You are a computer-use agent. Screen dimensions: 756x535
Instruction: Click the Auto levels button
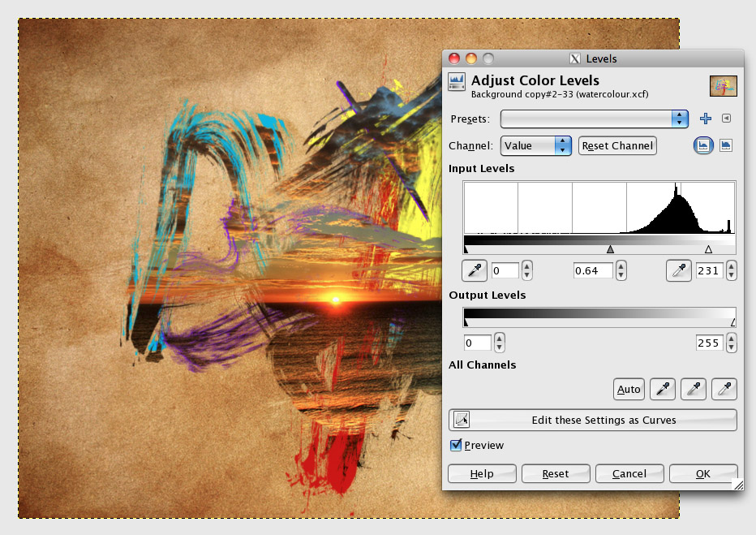[x=629, y=390]
